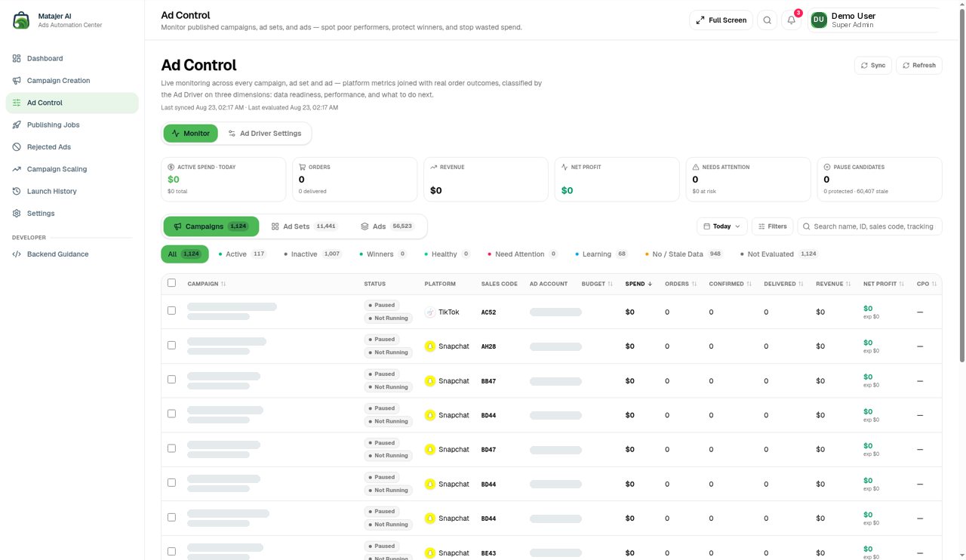The width and height of the screenshot is (966, 560).
Task: Click the megaphone icon beside Campaign Creation
Action: click(17, 81)
